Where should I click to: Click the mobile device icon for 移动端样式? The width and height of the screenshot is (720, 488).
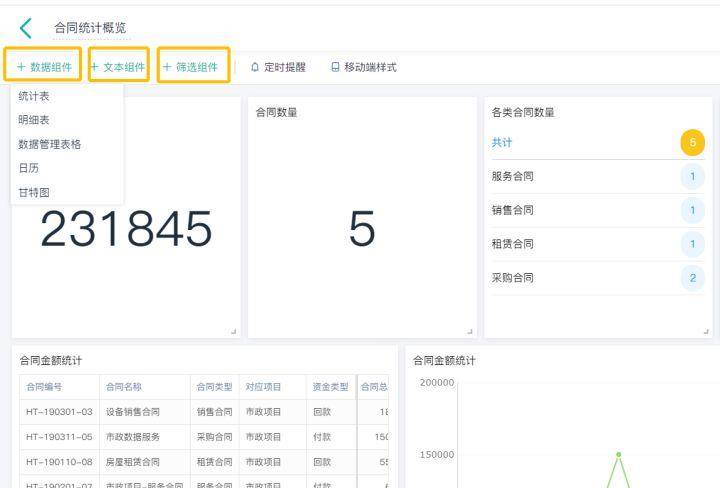(335, 67)
